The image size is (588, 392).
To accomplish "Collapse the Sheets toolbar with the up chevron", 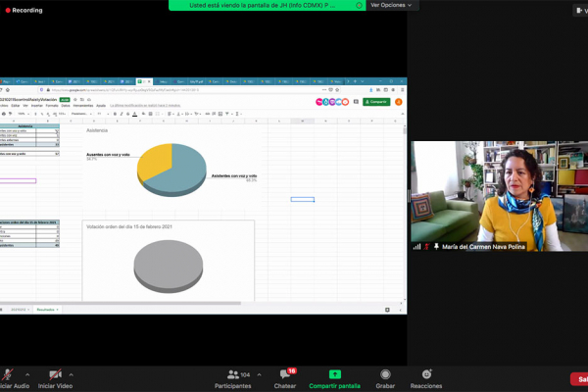I will pyautogui.click(x=403, y=114).
